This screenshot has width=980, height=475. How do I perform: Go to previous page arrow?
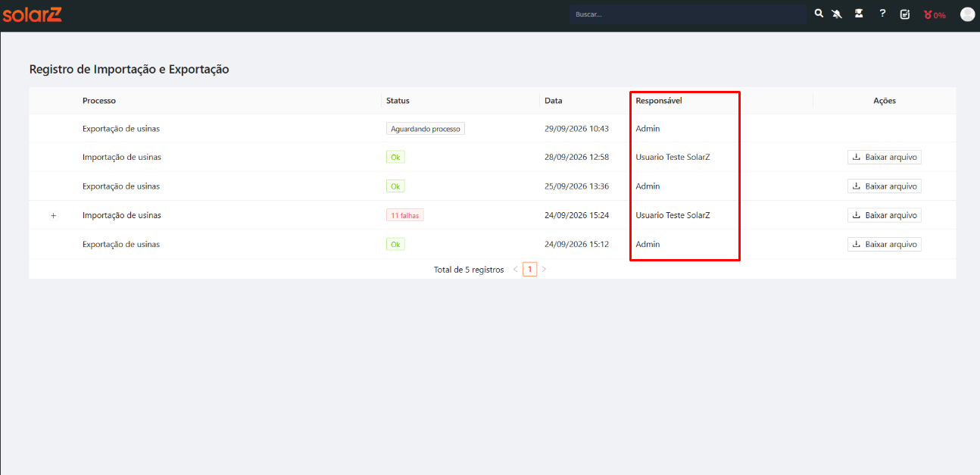(516, 270)
